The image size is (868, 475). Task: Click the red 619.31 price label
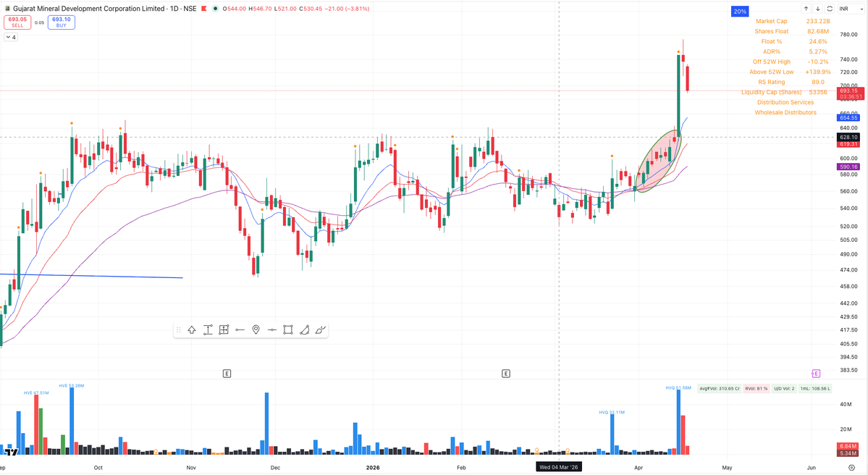848,144
